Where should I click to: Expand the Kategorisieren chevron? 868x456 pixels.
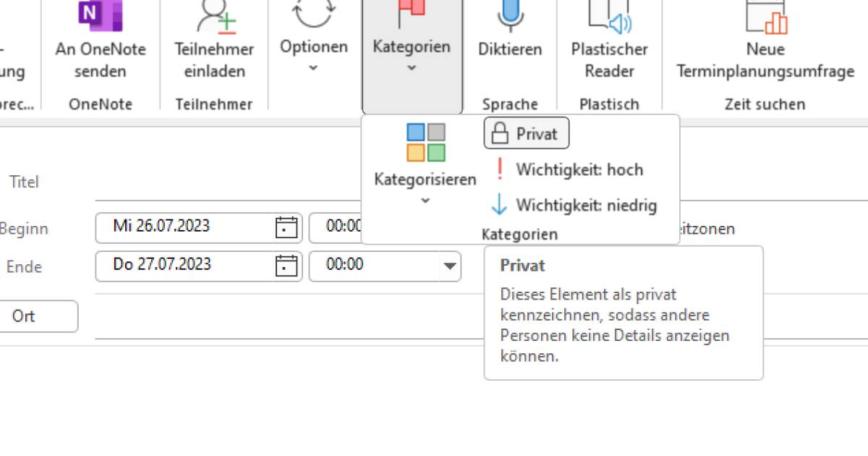coord(424,199)
